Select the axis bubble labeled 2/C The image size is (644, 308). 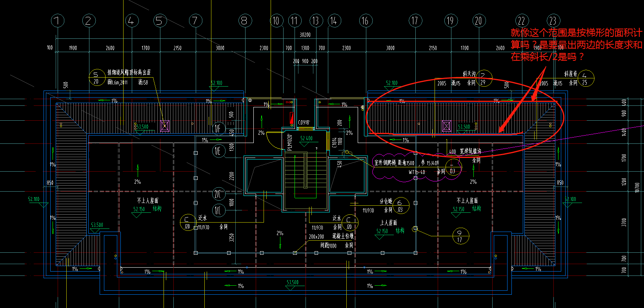(x=218, y=194)
